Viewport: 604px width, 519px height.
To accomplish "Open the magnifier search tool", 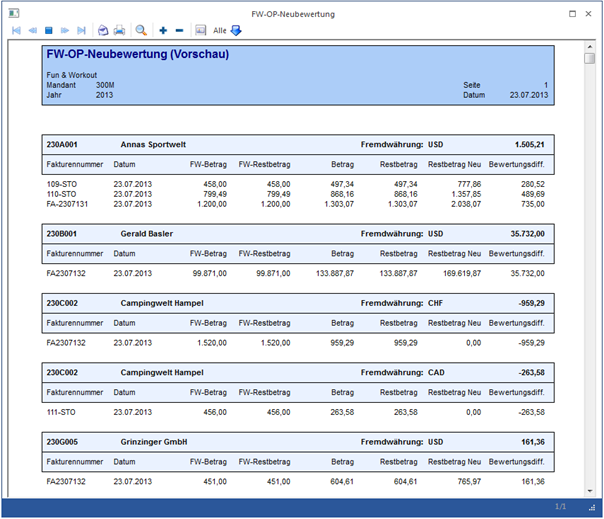I will pyautogui.click(x=141, y=31).
